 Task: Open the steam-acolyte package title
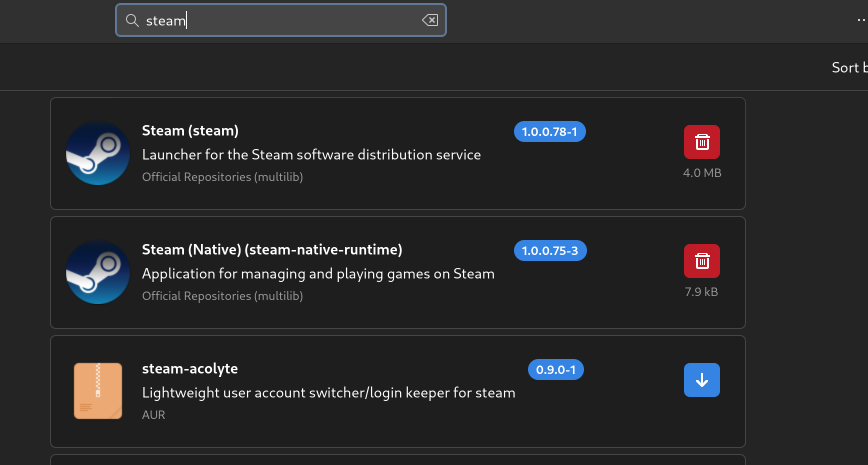point(190,368)
